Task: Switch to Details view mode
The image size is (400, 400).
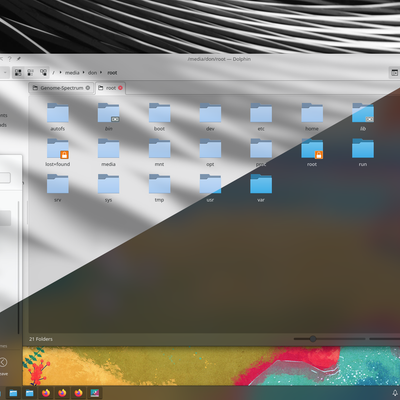Action: pyautogui.click(x=43, y=72)
